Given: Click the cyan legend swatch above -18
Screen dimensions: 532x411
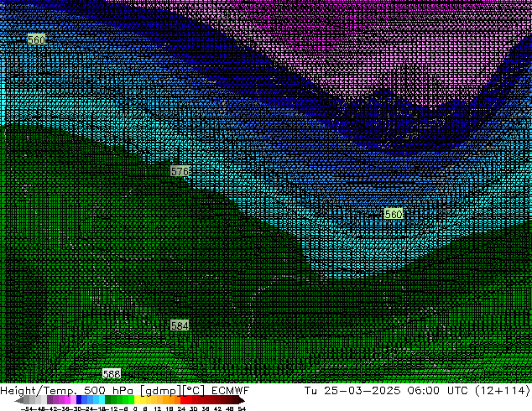Looking at the screenshot, I should point(102,399).
